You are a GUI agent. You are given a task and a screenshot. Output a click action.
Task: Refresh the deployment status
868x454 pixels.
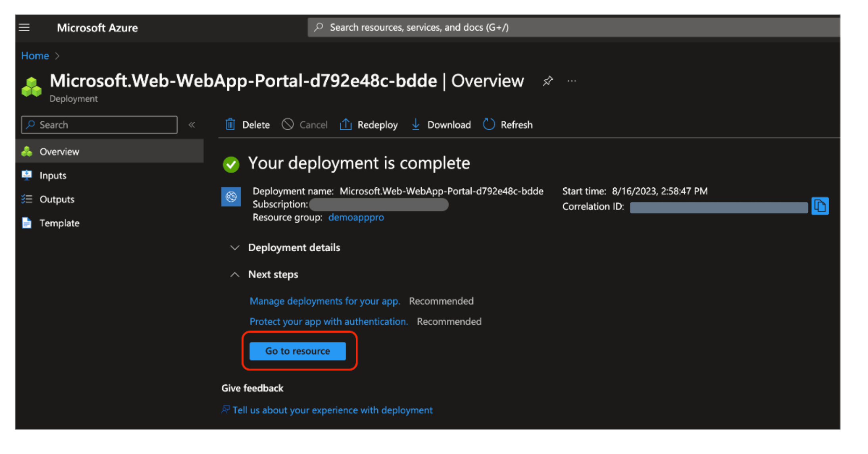[489, 125]
